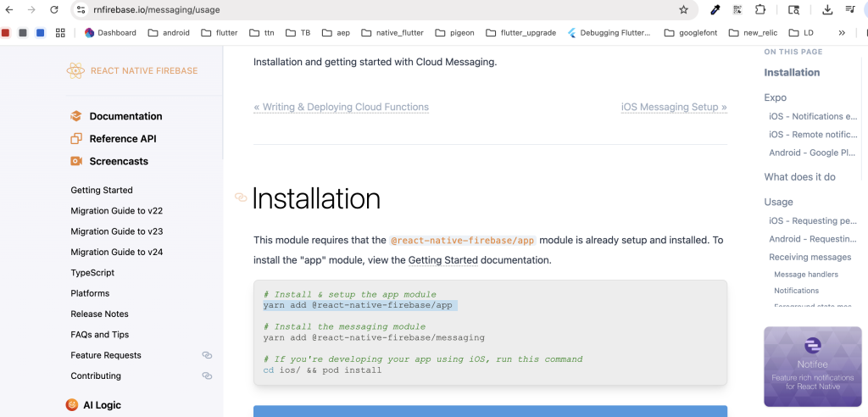Open the new_relic bookmark folder
This screenshot has width=868, height=417.
(753, 33)
